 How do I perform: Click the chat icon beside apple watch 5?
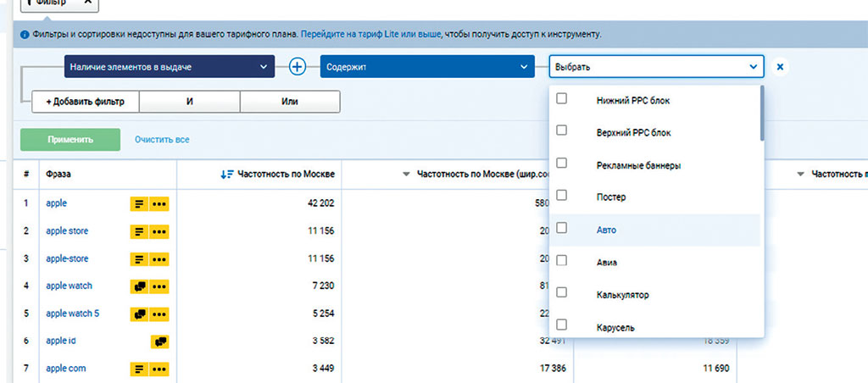139,314
